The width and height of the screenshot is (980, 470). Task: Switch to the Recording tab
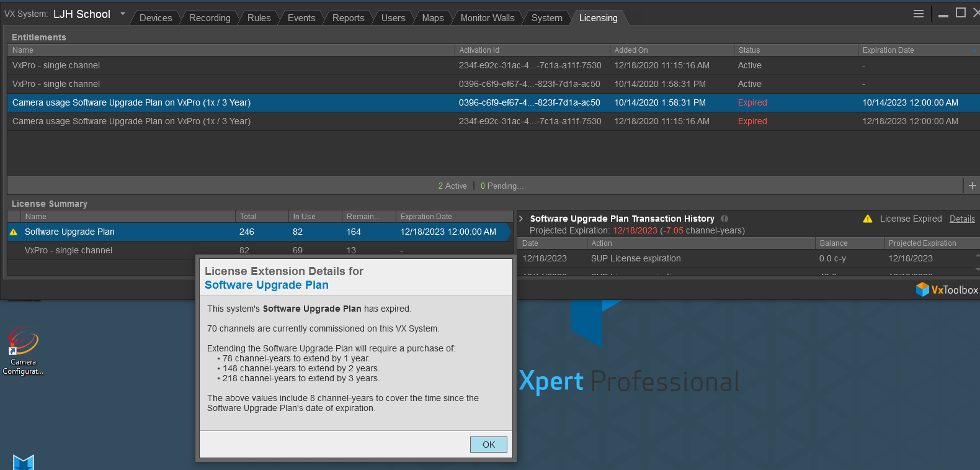pyautogui.click(x=210, y=18)
